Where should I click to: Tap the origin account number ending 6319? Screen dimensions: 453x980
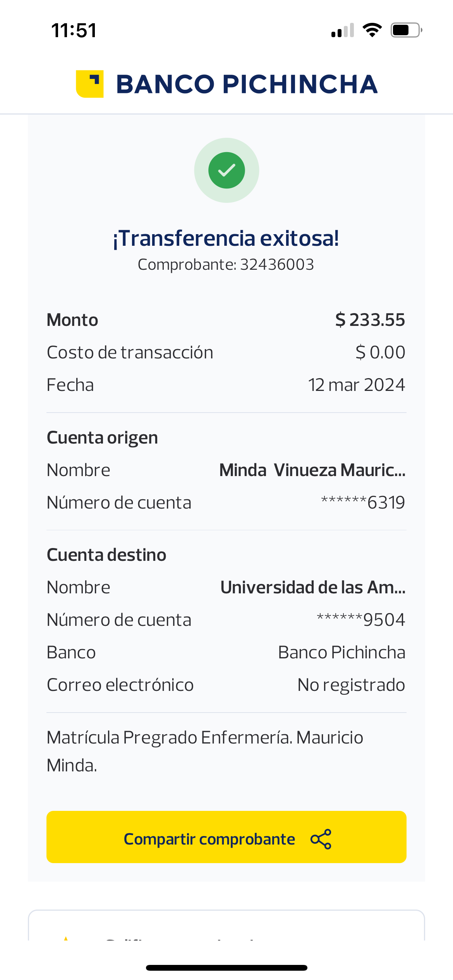click(363, 503)
